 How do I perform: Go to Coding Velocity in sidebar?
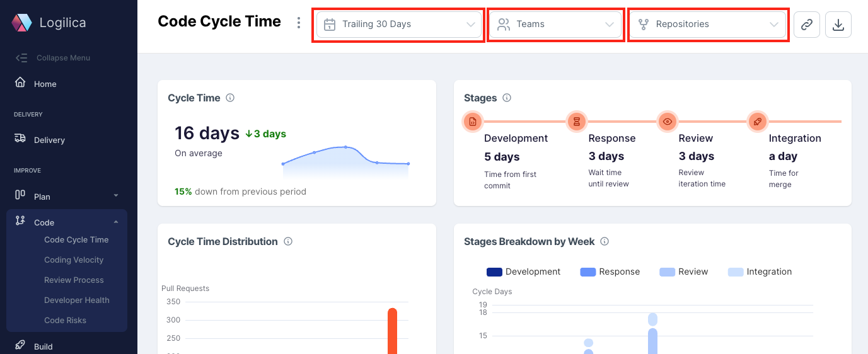point(74,260)
